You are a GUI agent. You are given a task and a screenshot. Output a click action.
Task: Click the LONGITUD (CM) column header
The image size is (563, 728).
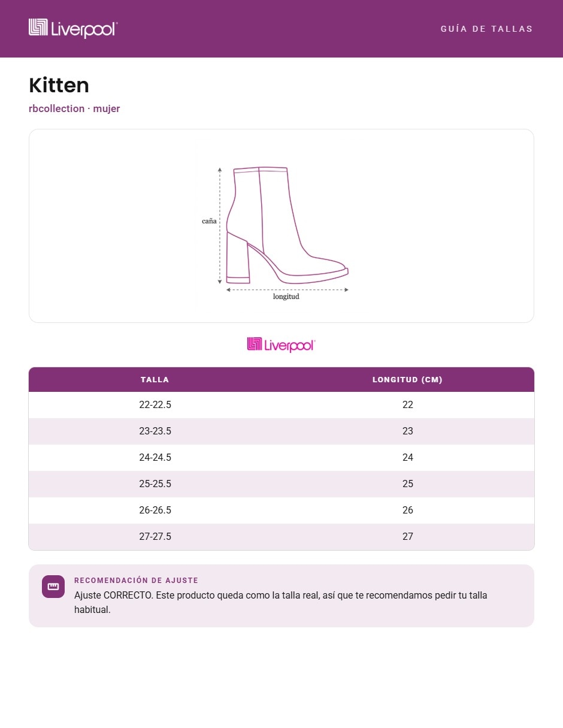click(407, 379)
